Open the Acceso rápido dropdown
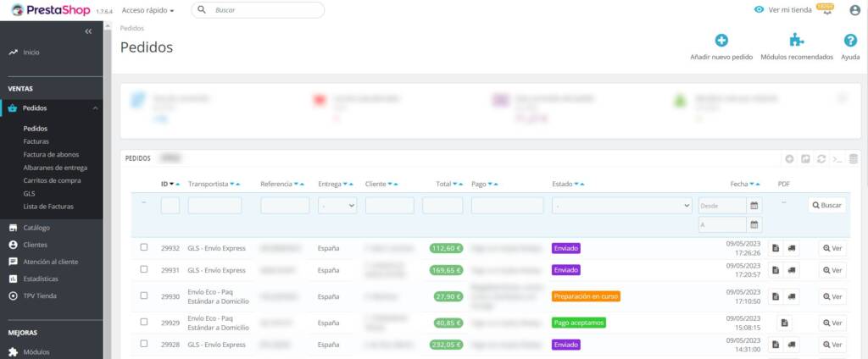The image size is (868, 359). [x=147, y=10]
